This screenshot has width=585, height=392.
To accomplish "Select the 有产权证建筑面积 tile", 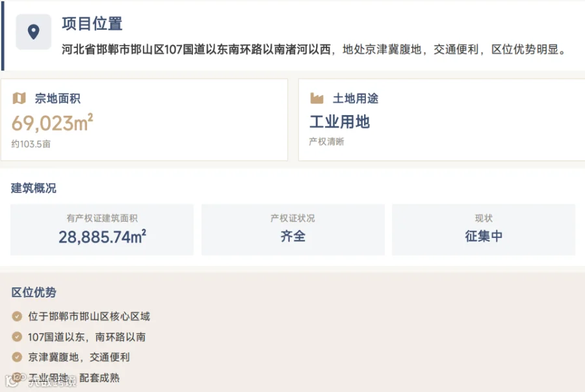I will [102, 229].
